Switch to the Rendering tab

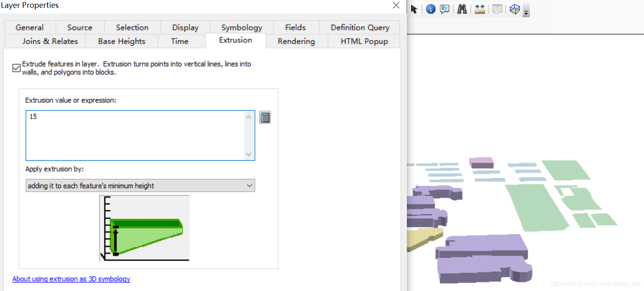pyautogui.click(x=296, y=41)
